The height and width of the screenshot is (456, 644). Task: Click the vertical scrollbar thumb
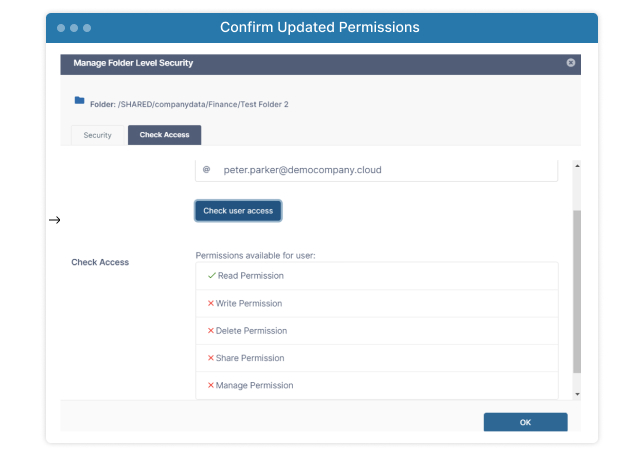click(577, 292)
